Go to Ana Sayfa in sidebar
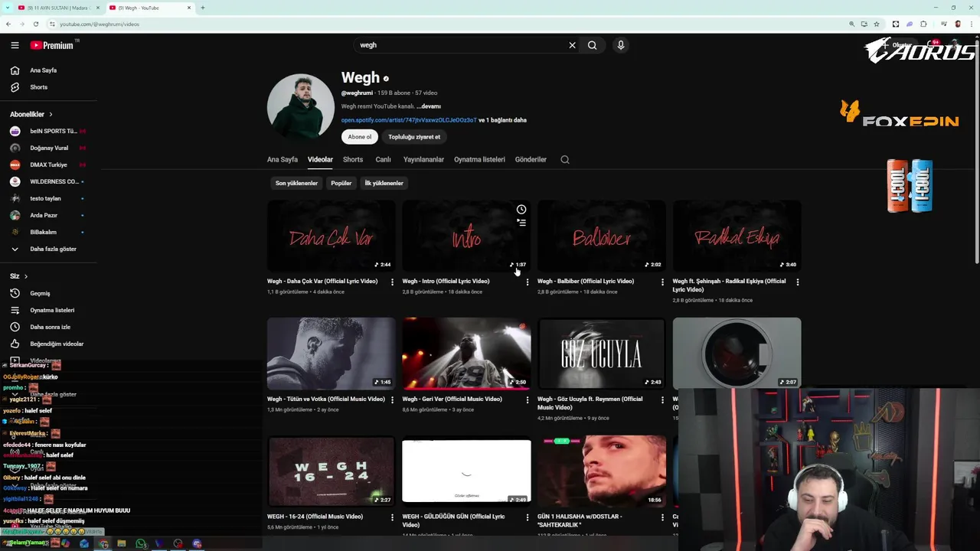980x551 pixels. pyautogui.click(x=43, y=70)
